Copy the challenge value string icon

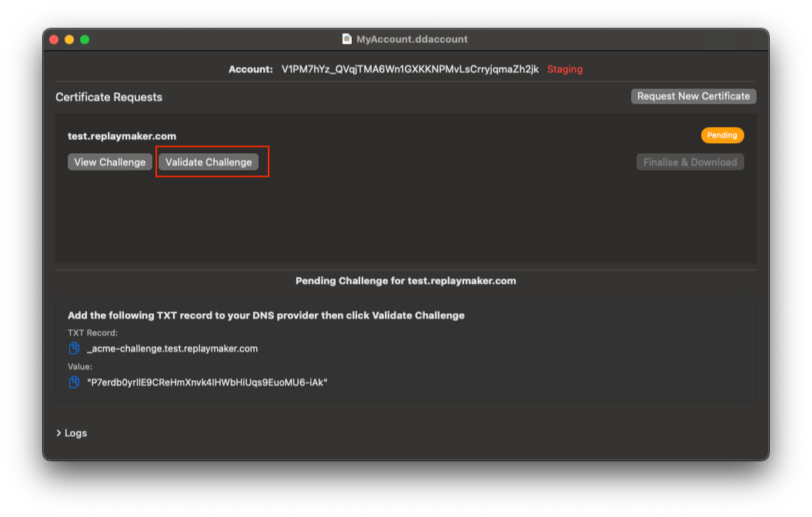(x=75, y=382)
